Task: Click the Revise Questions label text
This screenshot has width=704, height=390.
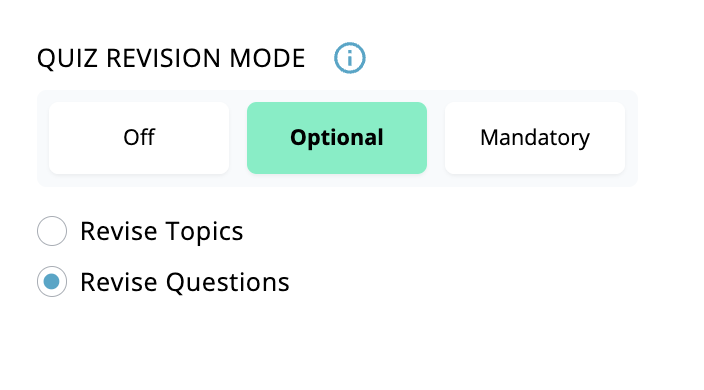Action: [x=185, y=283]
